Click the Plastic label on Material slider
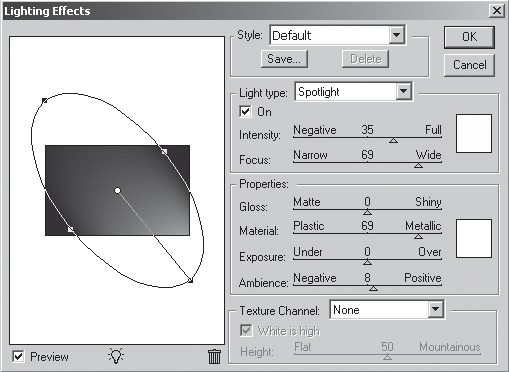The height and width of the screenshot is (372, 509). coord(309,226)
